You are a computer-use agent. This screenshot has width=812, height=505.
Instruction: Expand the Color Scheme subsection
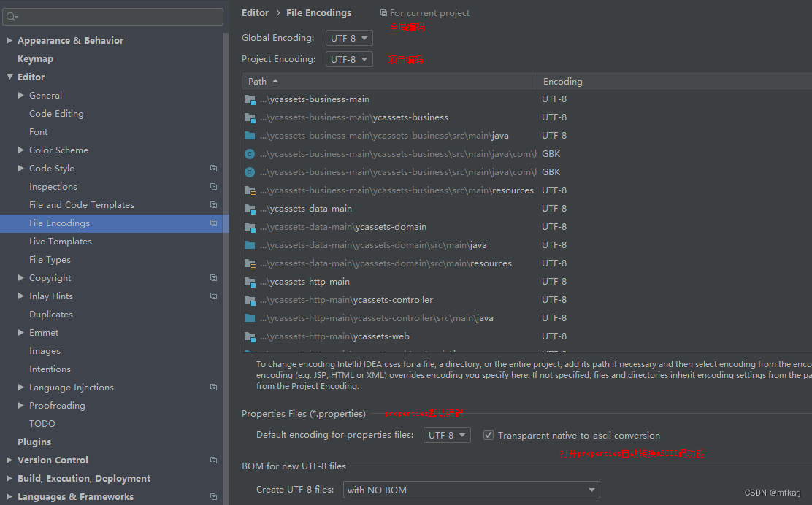(x=20, y=150)
